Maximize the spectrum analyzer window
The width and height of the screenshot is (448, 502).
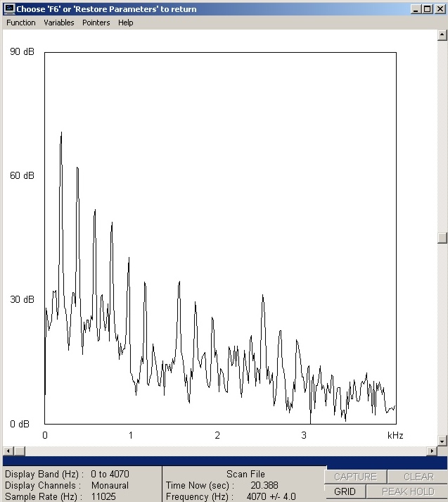pos(427,9)
